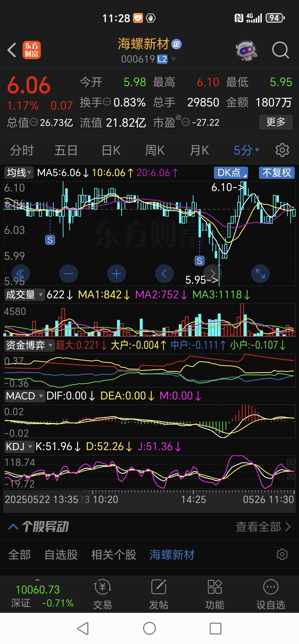Tap the smiley icon beside 换手

click(x=107, y=102)
